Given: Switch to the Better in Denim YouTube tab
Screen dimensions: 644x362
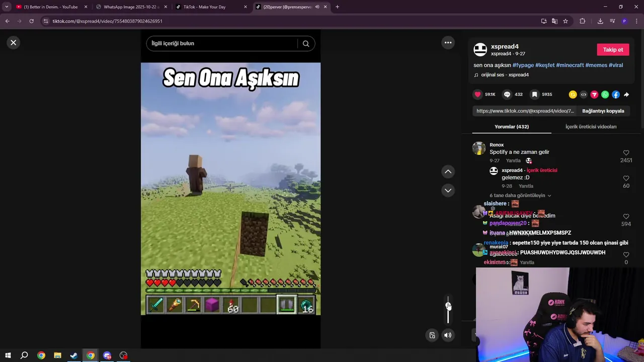Looking at the screenshot, I should (x=50, y=7).
